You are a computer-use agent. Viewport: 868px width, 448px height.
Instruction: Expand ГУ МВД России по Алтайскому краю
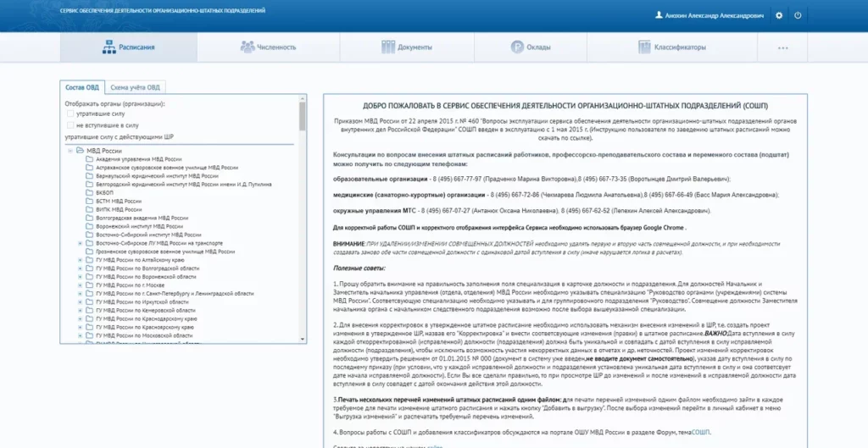tap(81, 260)
